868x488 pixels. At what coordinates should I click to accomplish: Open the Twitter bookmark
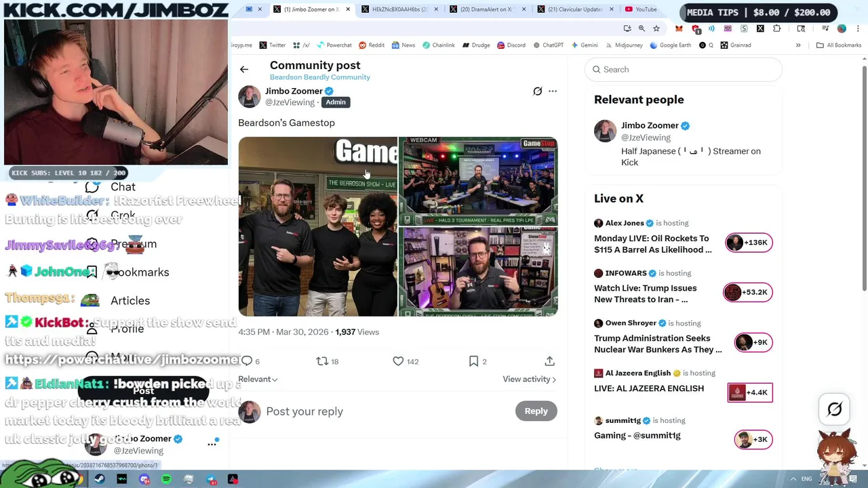pyautogui.click(x=272, y=45)
